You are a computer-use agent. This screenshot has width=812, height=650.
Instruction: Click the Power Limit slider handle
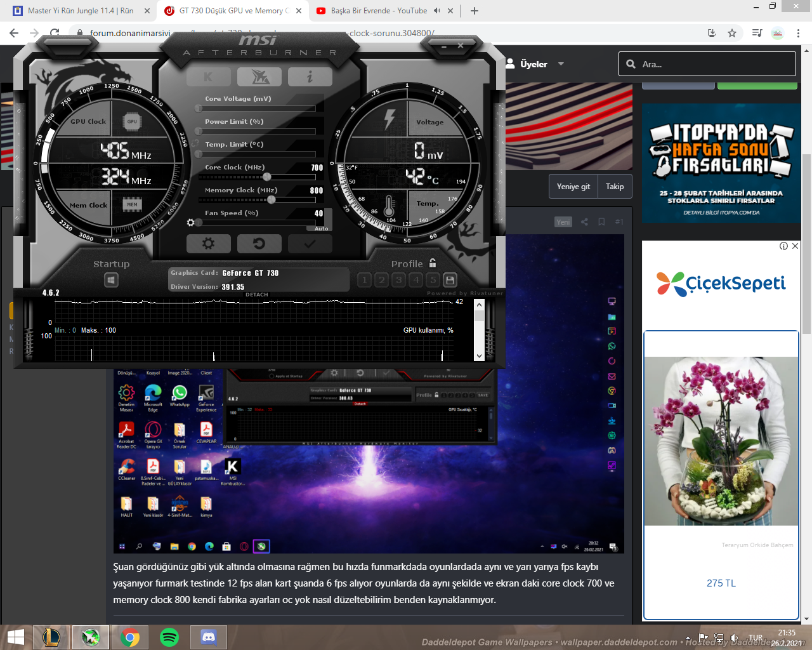click(x=199, y=131)
